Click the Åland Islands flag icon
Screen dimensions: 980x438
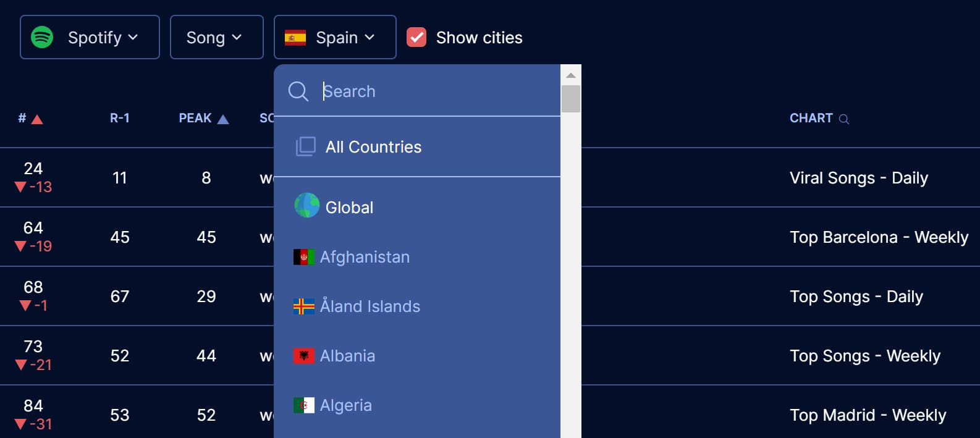304,306
